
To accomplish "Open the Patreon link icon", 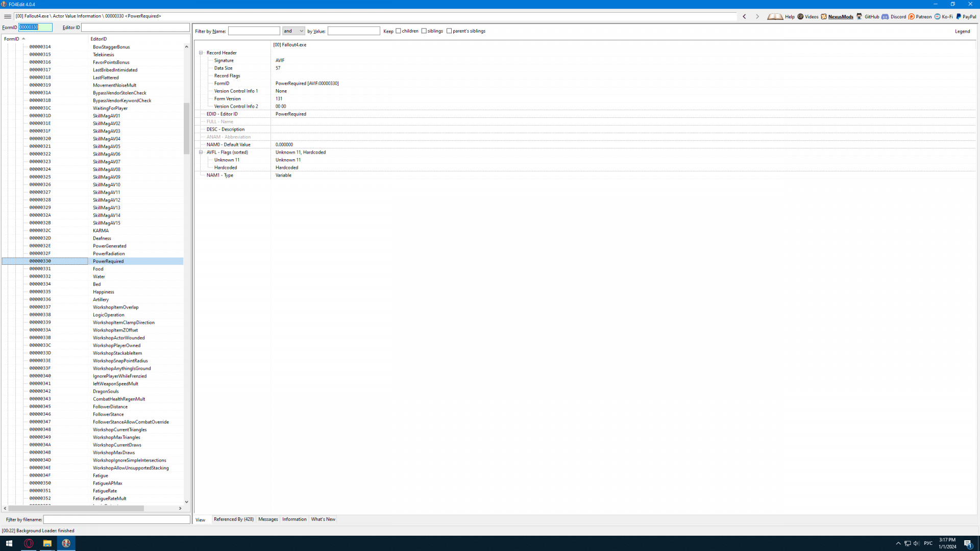I will pyautogui.click(x=912, y=16).
